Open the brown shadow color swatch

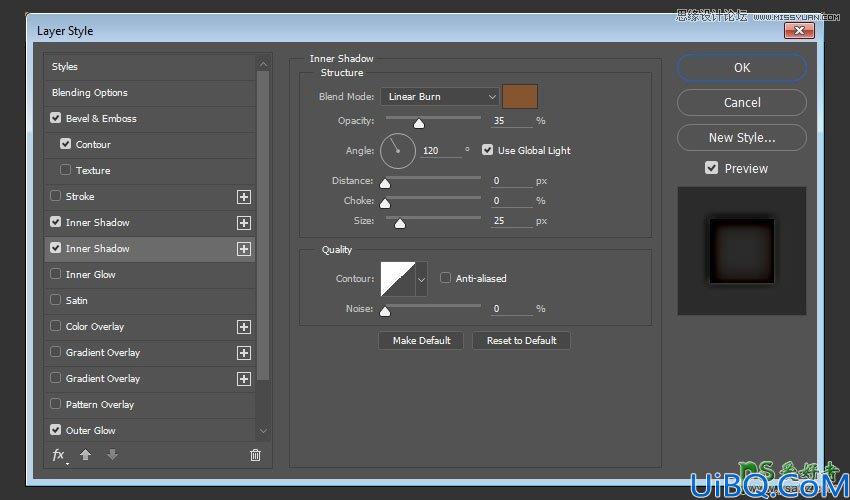(x=520, y=97)
